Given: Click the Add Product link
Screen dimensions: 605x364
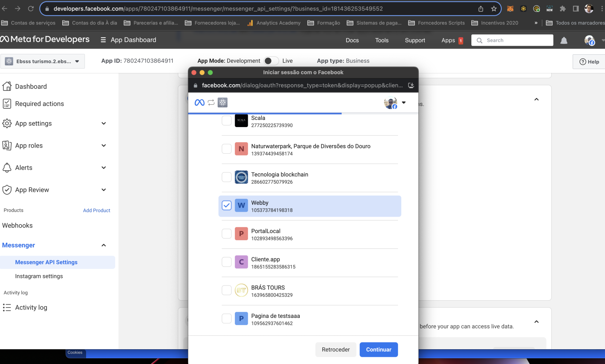Looking at the screenshot, I should tap(97, 210).
